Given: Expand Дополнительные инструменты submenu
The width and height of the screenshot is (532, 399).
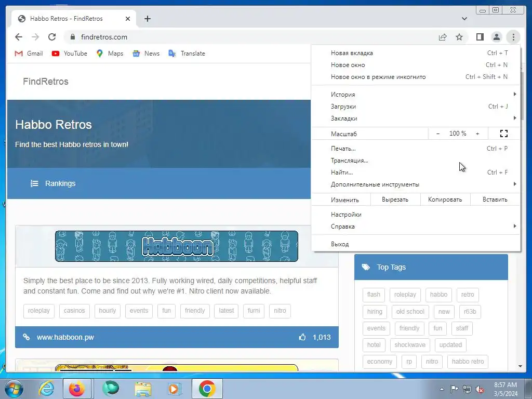Looking at the screenshot, I should point(416,184).
